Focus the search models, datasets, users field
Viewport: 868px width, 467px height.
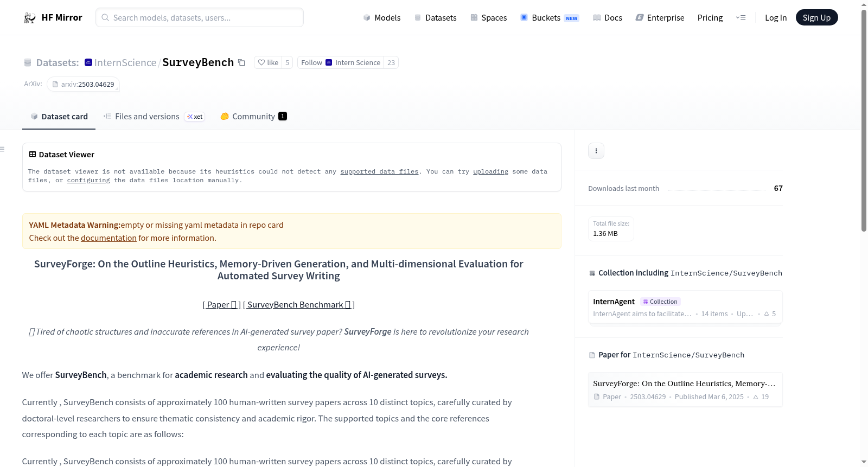(x=200, y=18)
